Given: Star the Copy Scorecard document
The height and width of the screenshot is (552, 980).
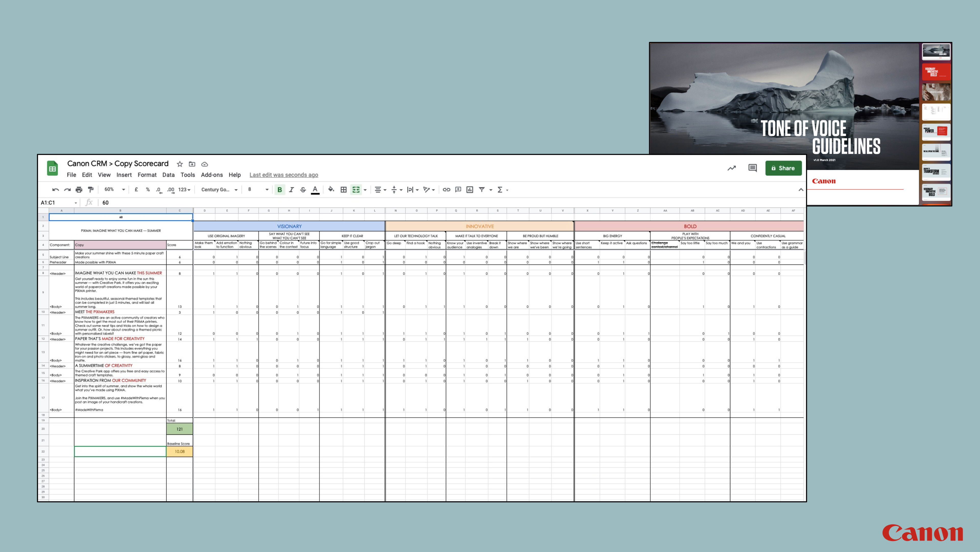Looking at the screenshot, I should pos(180,164).
